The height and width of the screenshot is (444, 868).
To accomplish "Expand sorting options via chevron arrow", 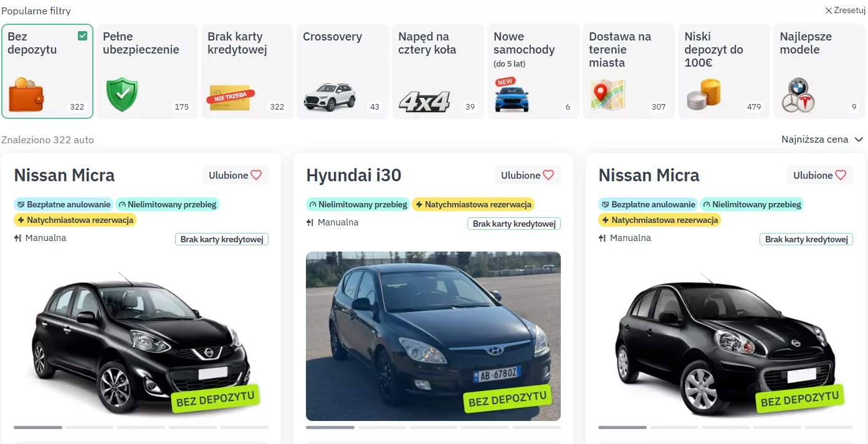I will [x=859, y=139].
